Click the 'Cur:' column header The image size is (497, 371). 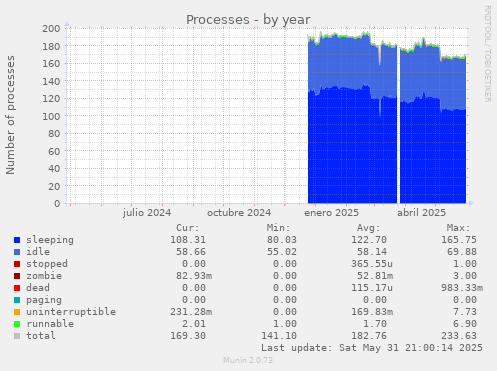188,228
